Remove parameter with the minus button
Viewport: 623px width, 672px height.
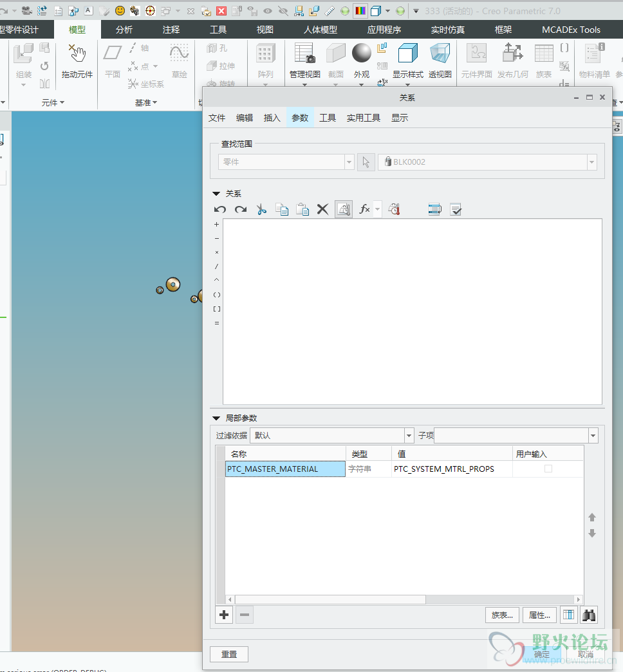(244, 615)
